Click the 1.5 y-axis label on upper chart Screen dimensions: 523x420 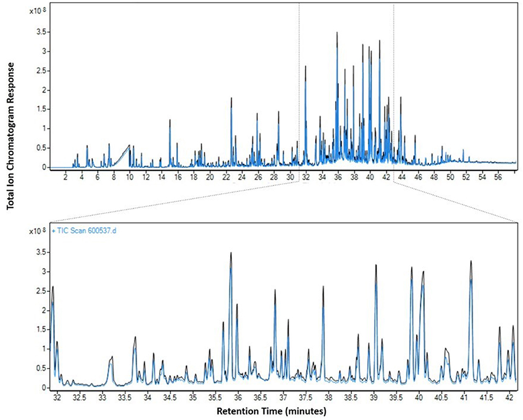pyautogui.click(x=41, y=109)
